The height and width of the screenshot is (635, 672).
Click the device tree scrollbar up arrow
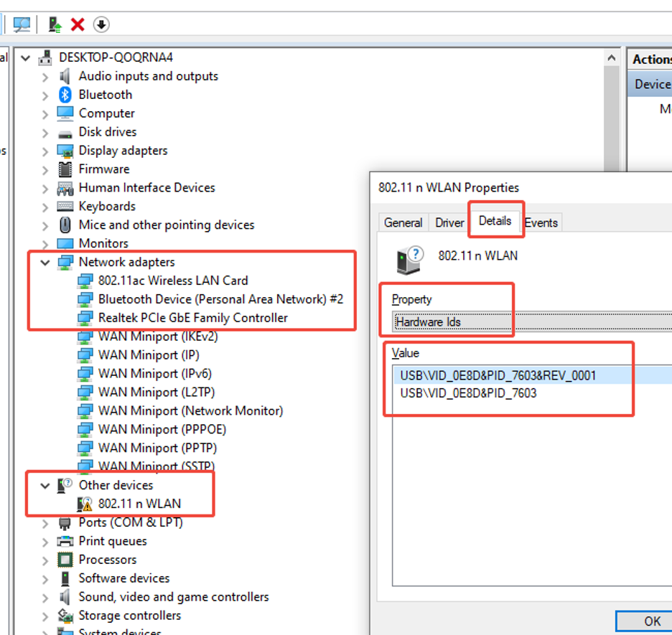coord(612,58)
